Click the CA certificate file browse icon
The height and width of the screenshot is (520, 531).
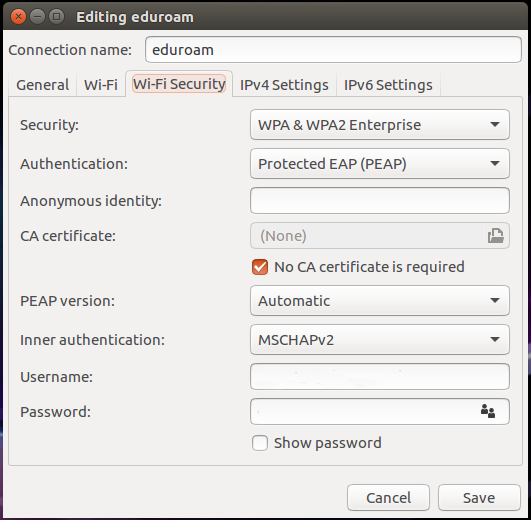(495, 236)
